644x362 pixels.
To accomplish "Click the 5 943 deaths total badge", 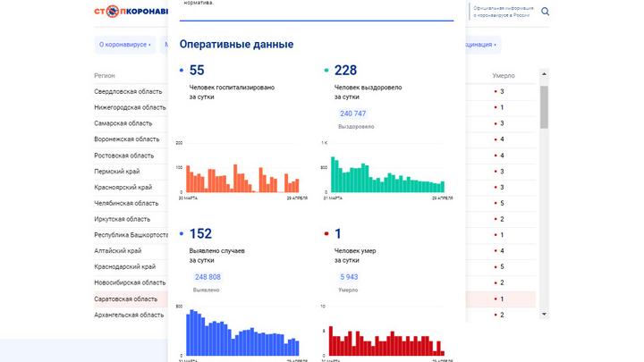I will click(351, 277).
